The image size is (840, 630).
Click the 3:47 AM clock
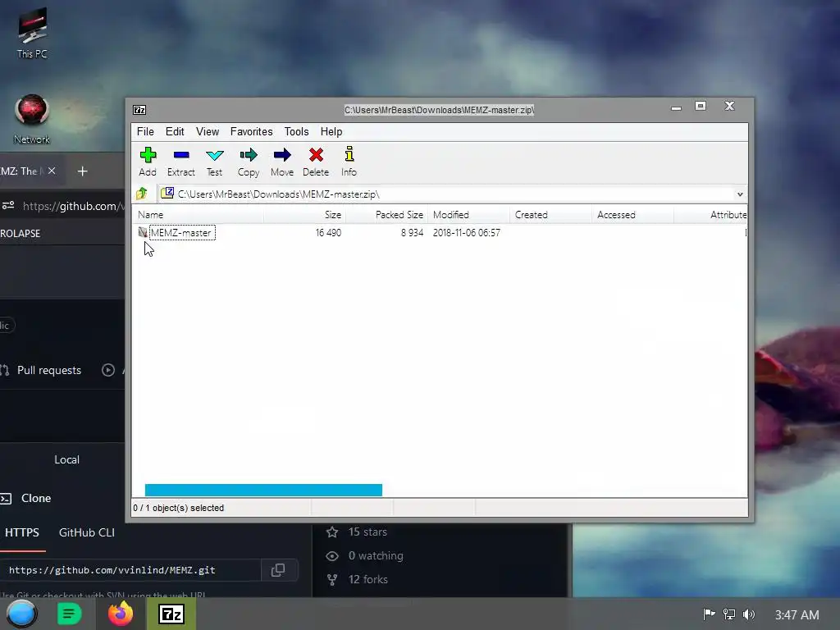797,614
